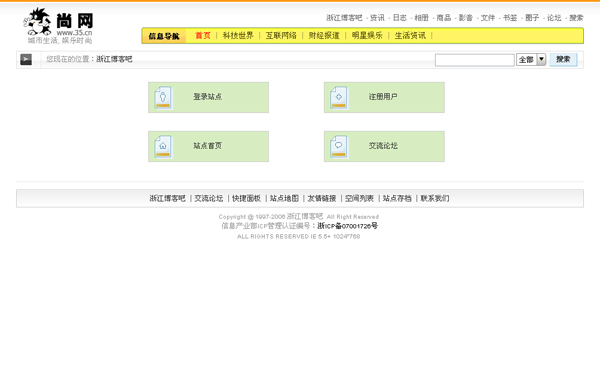Click the www.35.cn address under the logo
This screenshot has height=370, width=600.
click(74, 33)
